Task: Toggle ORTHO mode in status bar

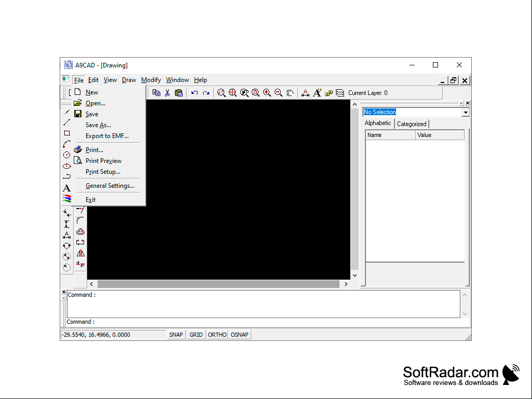Action: 217,335
